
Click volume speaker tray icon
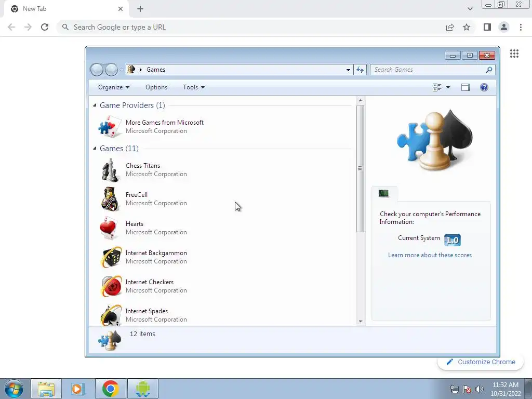[x=480, y=389]
